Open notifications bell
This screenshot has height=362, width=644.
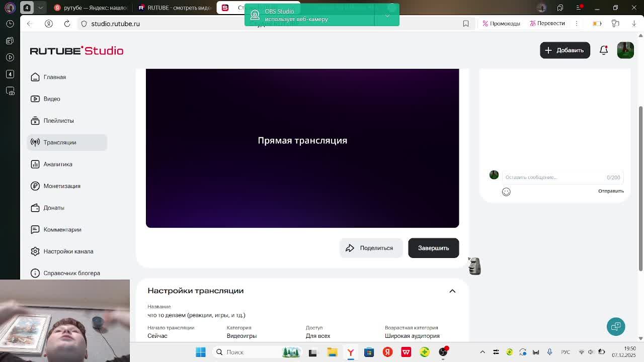coord(604,50)
